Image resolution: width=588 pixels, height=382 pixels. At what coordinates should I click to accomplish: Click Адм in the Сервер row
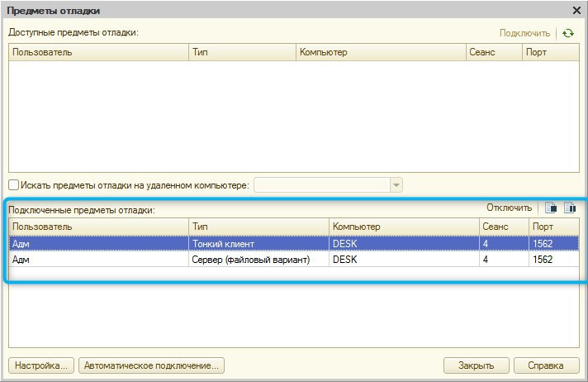click(21, 260)
